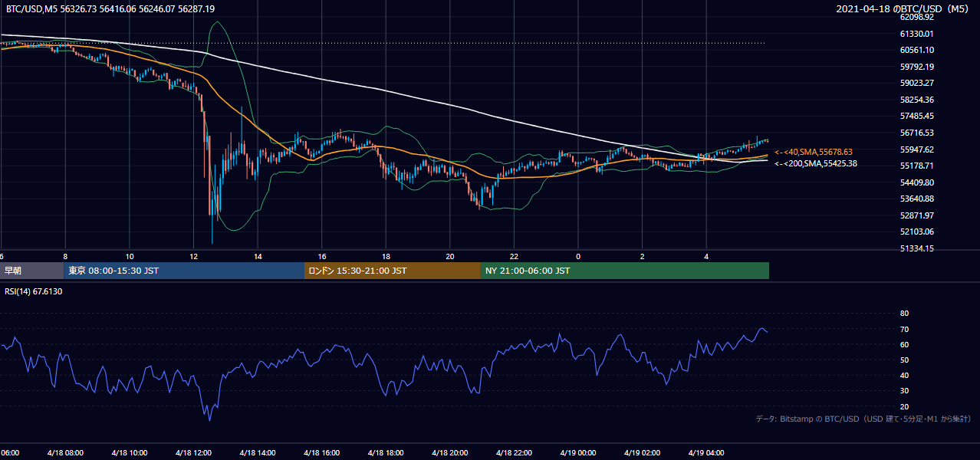Click hour label 18 under price chart
The height and width of the screenshot is (460, 980).
pyautogui.click(x=386, y=257)
